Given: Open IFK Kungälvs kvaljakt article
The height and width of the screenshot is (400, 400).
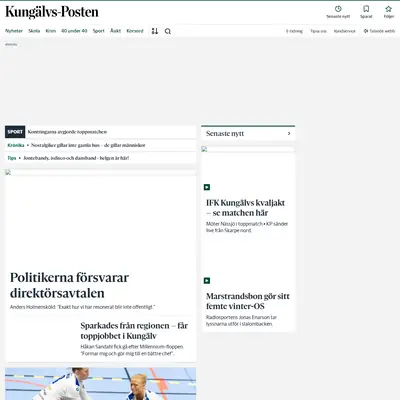Looking at the screenshot, I should pos(245,208).
